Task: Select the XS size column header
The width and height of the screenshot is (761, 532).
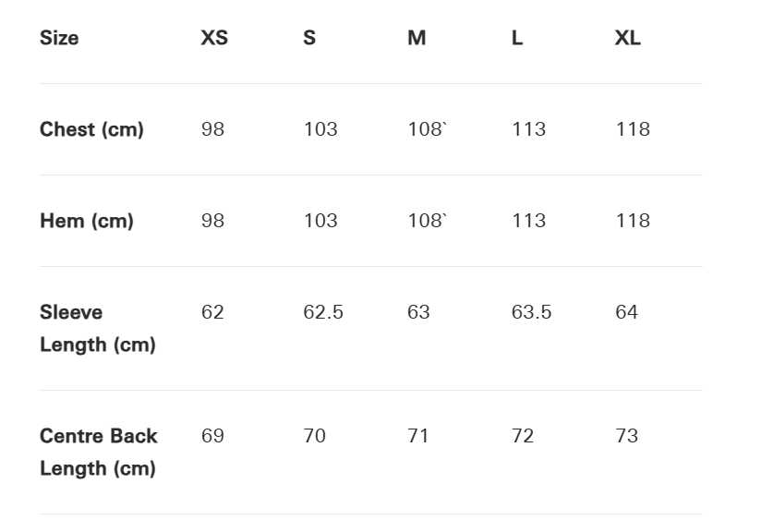Action: pyautogui.click(x=214, y=38)
